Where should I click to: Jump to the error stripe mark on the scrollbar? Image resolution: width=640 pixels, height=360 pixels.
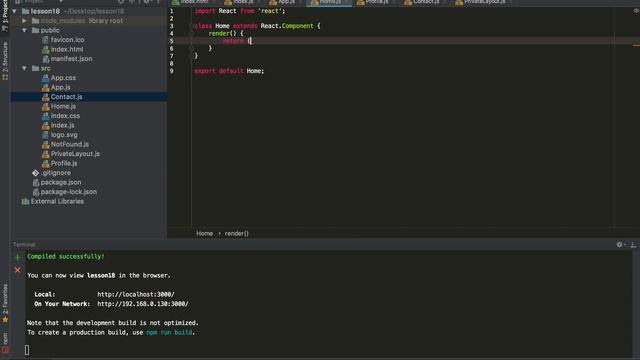[x=636, y=45]
